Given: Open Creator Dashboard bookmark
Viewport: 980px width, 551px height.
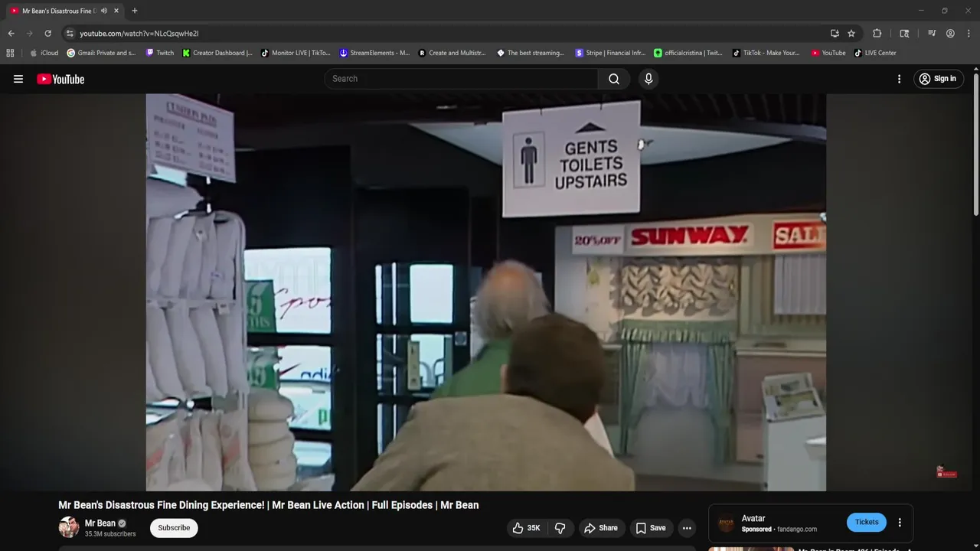Looking at the screenshot, I should 217,53.
